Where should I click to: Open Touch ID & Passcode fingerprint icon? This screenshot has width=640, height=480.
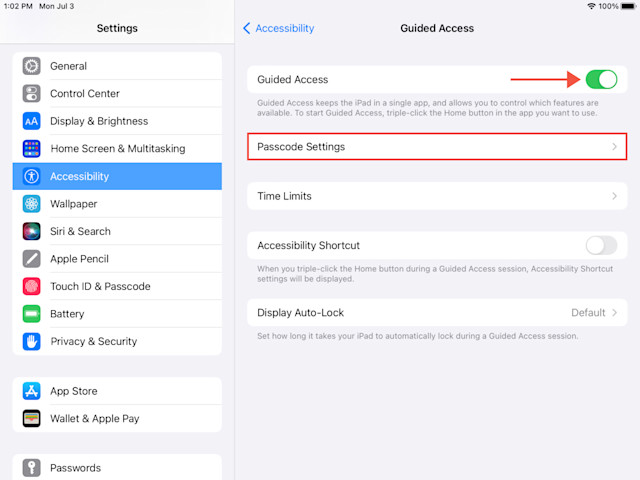(x=31, y=286)
